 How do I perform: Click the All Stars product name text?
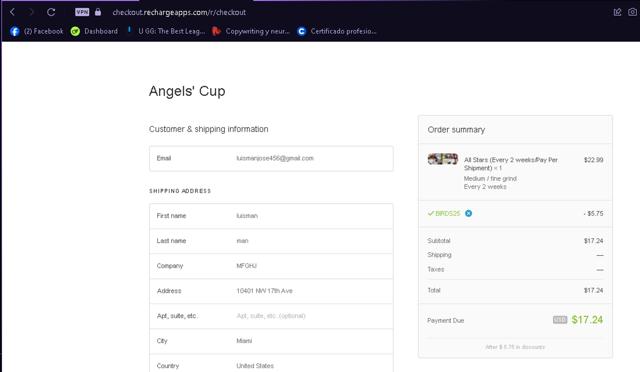pyautogui.click(x=511, y=164)
